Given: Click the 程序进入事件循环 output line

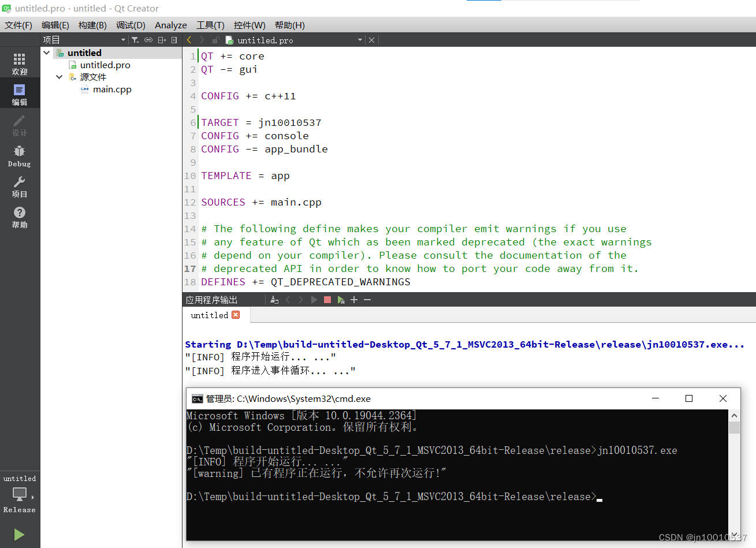Looking at the screenshot, I should [x=270, y=370].
